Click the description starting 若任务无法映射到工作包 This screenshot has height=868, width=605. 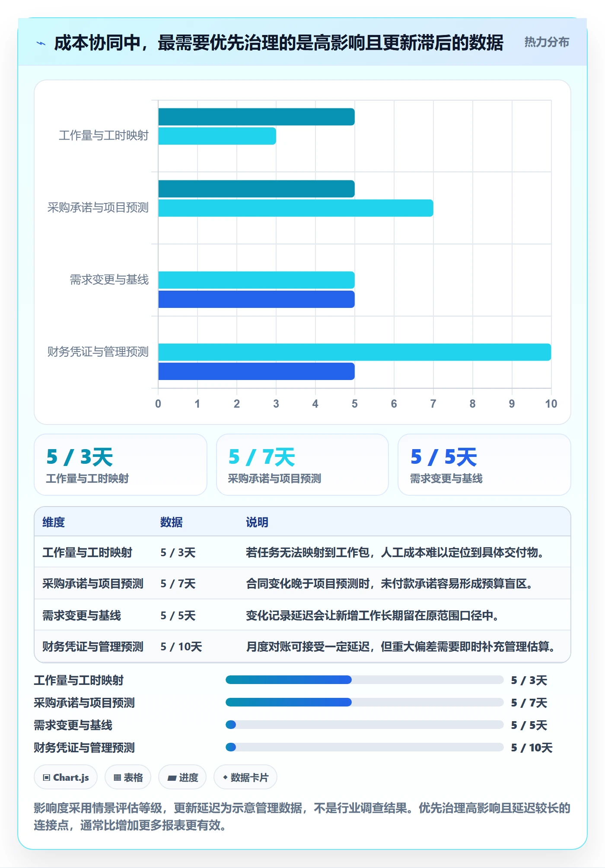(395, 552)
